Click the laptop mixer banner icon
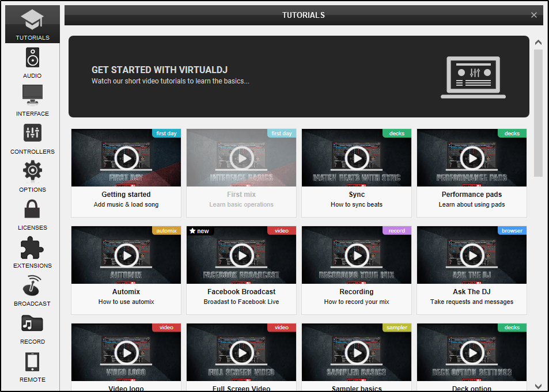The width and height of the screenshot is (549, 392). (473, 77)
